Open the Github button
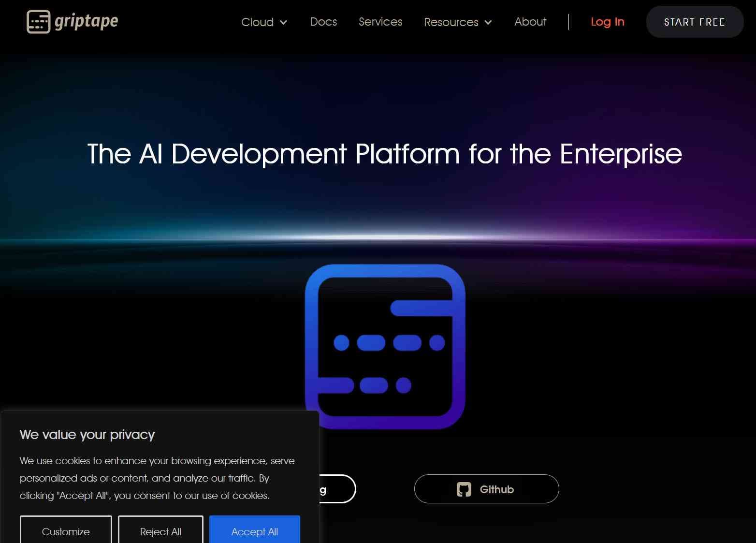The width and height of the screenshot is (756, 543). pyautogui.click(x=487, y=489)
